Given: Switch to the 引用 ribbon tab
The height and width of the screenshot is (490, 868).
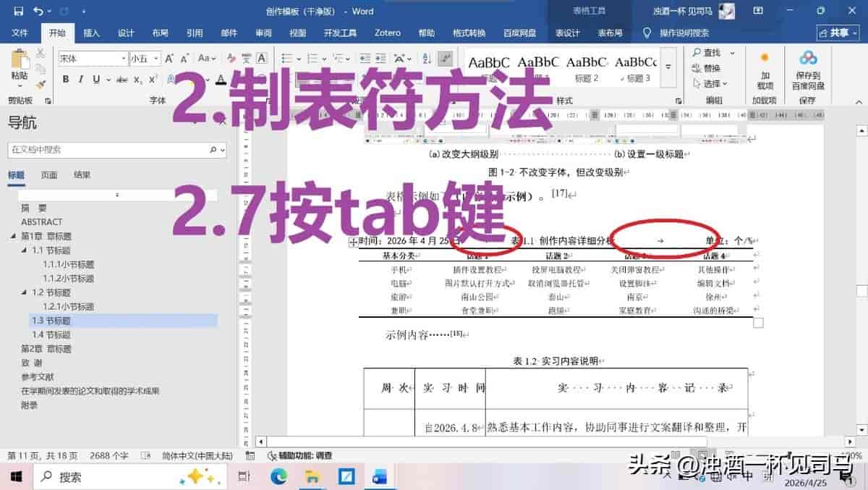Looking at the screenshot, I should click(x=195, y=33).
